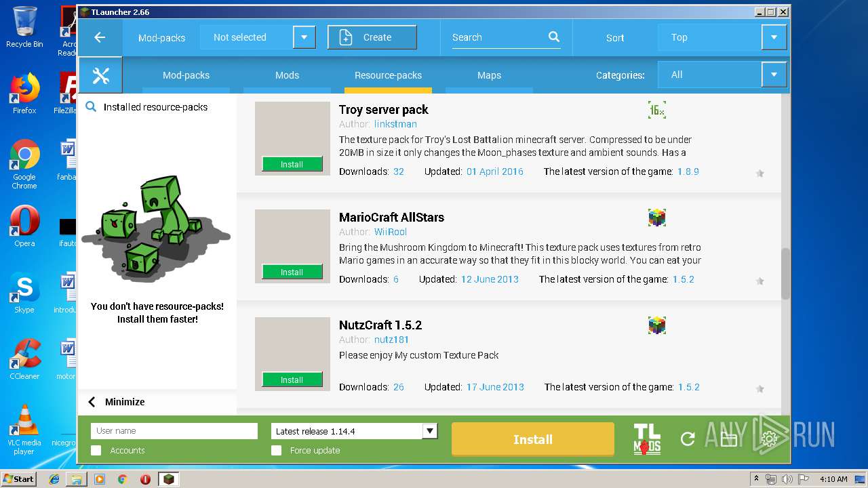Expand the Latest release 1.14.4 version dropdown
868x488 pixels.
click(429, 431)
